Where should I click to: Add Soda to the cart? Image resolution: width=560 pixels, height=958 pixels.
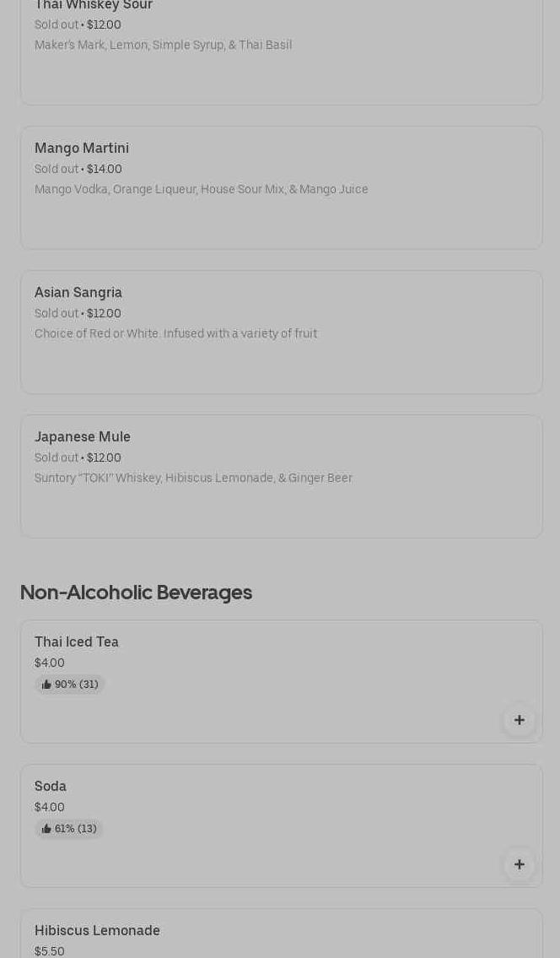point(519,864)
